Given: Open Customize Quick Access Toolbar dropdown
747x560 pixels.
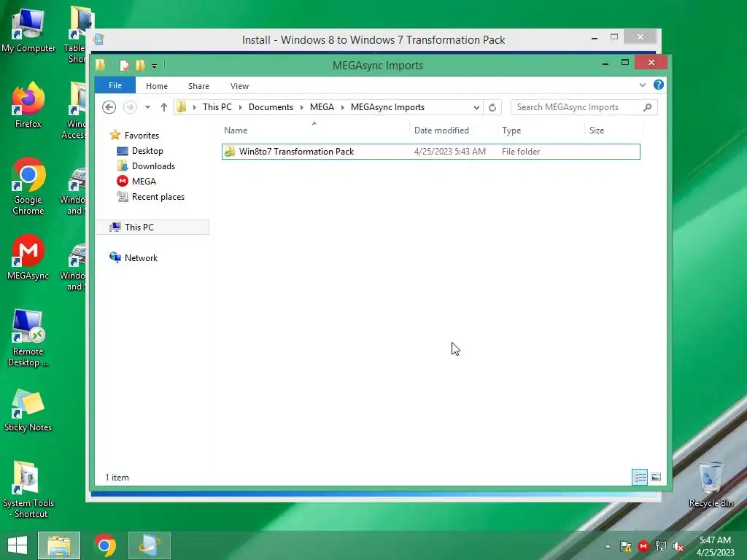Looking at the screenshot, I should [x=155, y=66].
